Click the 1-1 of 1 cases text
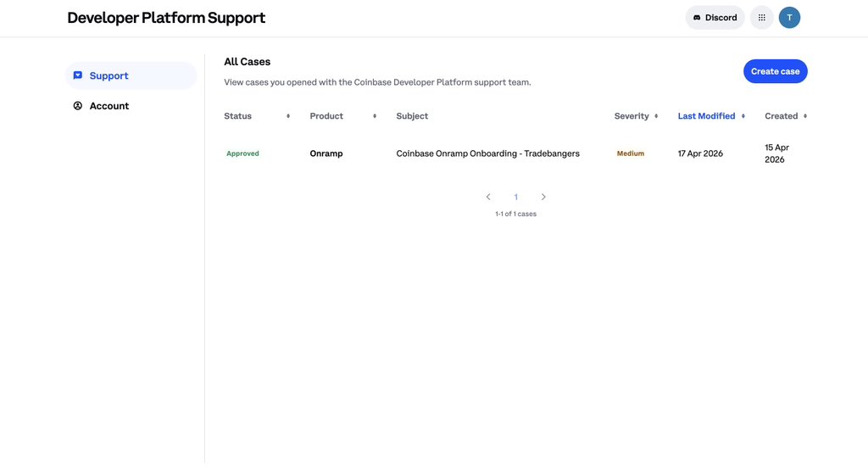Viewport: 868px width, 468px height. (515, 214)
